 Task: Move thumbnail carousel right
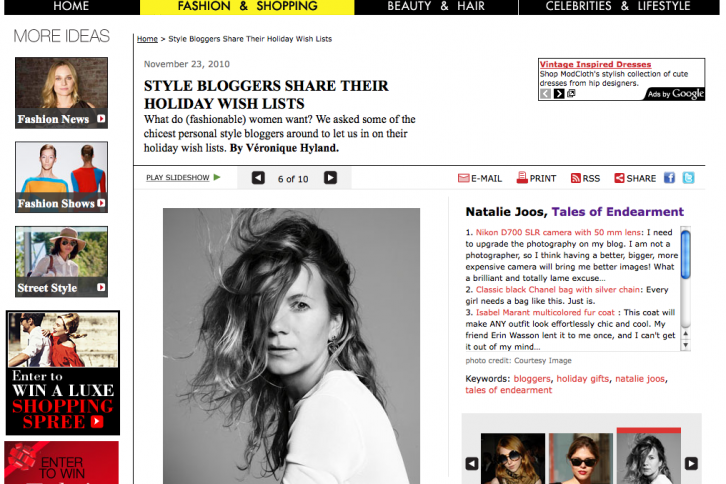[691, 464]
